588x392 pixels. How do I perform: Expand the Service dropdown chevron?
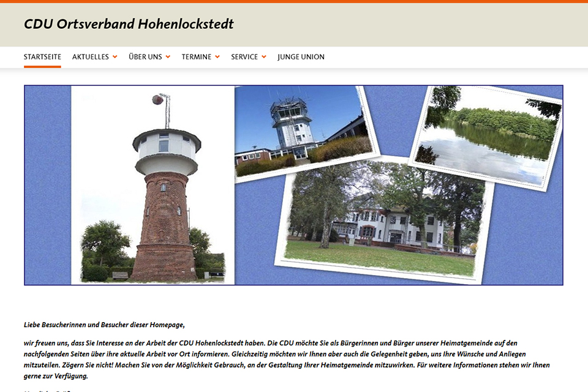click(x=264, y=57)
